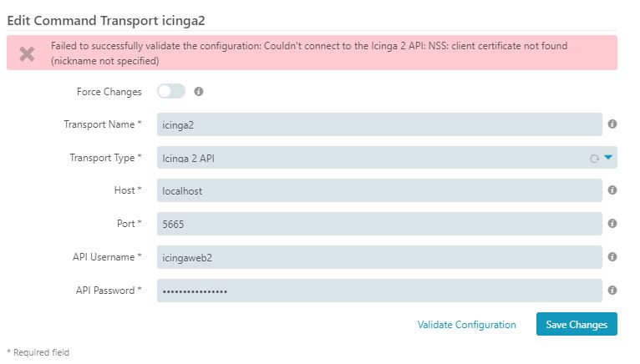Click into the Host field with localhost
The image size is (640, 364).
tap(379, 190)
